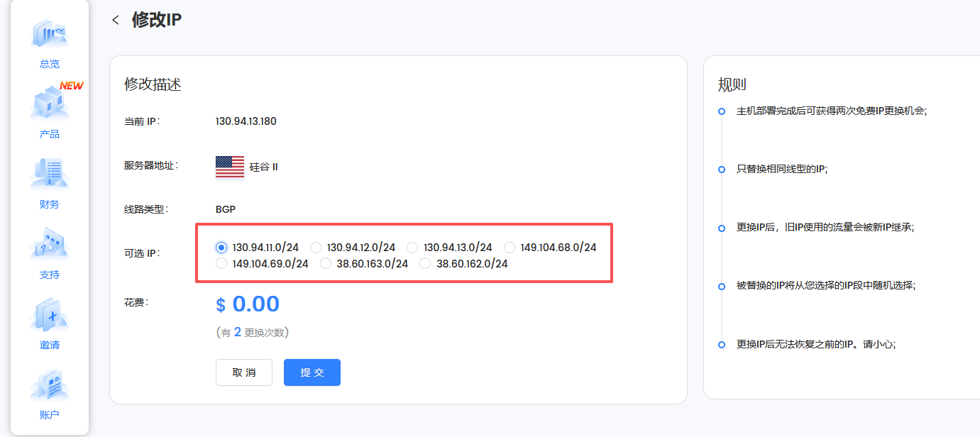Click the back arrow next to 修改IP
This screenshot has height=437, width=980.
pyautogui.click(x=116, y=20)
